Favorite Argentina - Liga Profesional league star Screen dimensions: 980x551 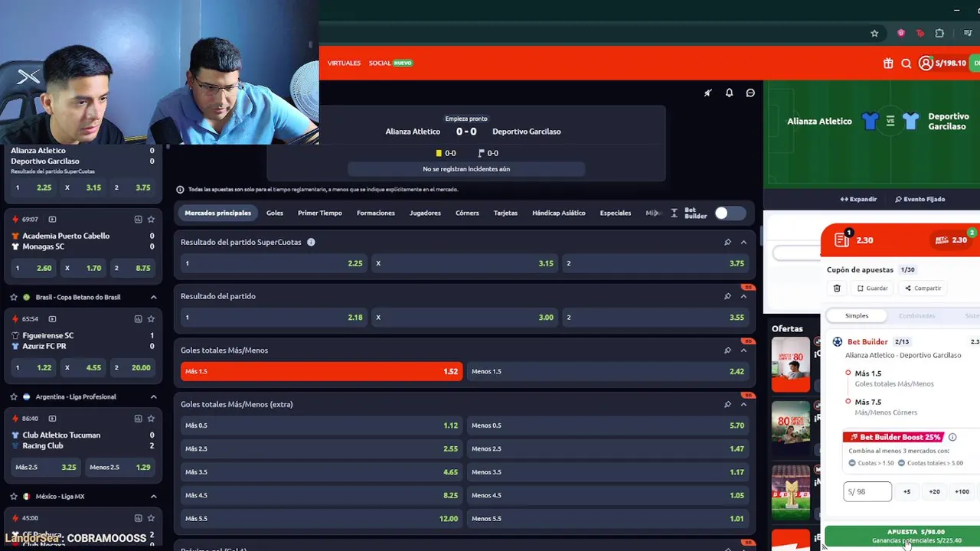coord(14,396)
